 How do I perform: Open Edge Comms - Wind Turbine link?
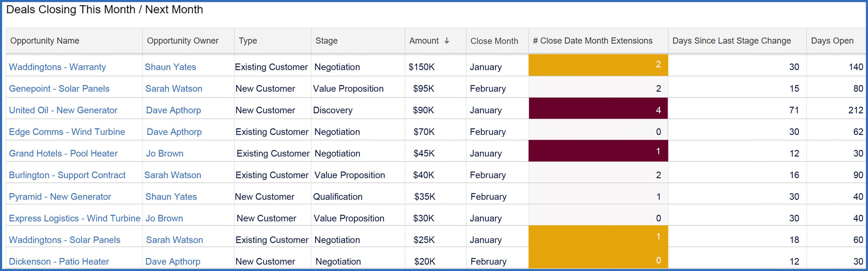click(x=67, y=132)
